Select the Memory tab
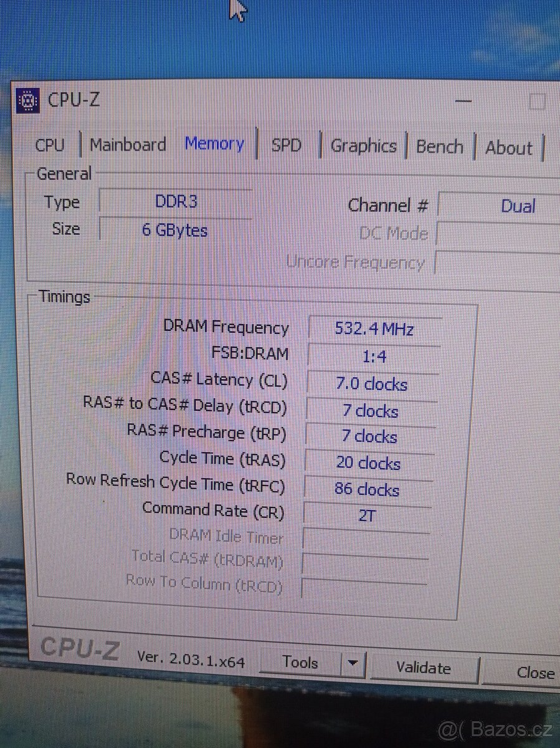This screenshot has width=560, height=748. coord(214,144)
